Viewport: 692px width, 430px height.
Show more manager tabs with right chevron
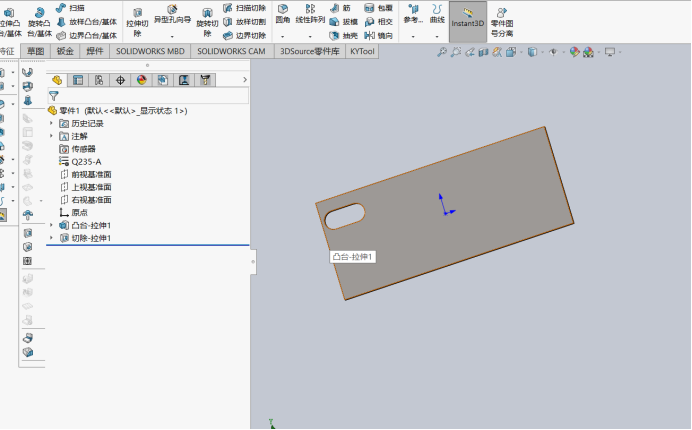coord(245,80)
